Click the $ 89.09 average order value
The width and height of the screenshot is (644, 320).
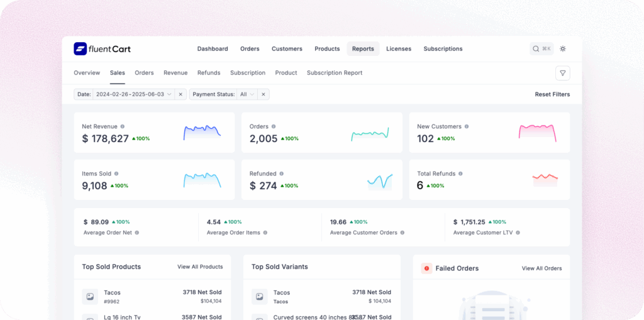(96, 222)
